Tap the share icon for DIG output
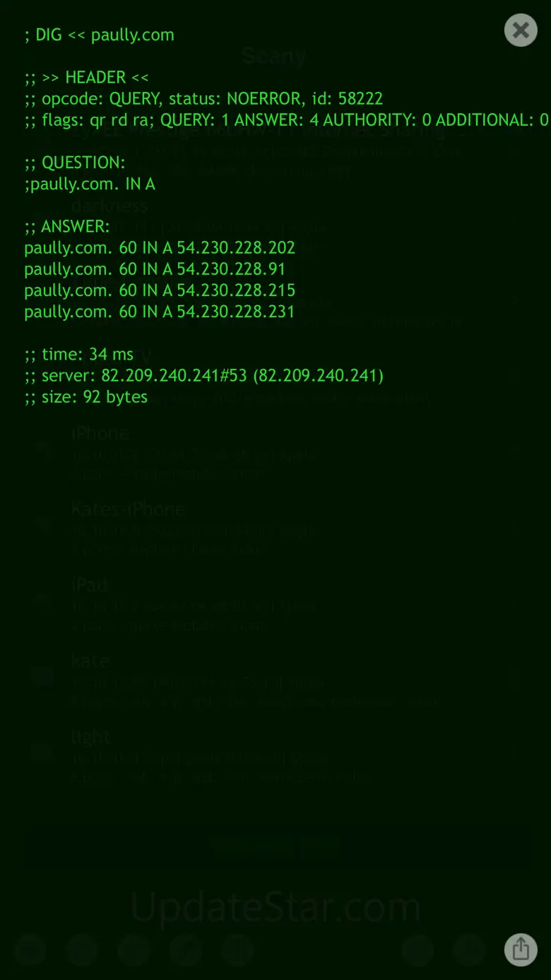Viewport: 551px width, 980px height. point(521,949)
